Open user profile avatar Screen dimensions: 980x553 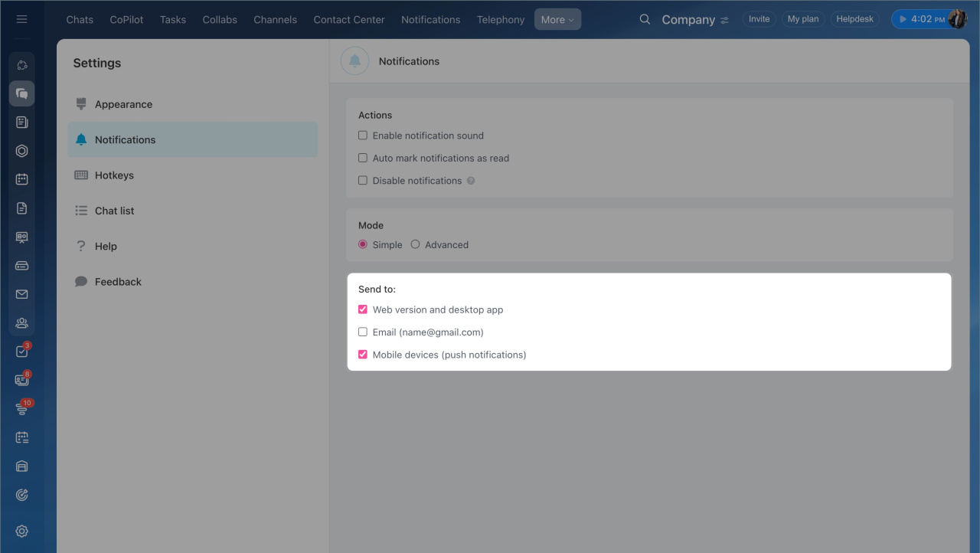[x=957, y=19]
